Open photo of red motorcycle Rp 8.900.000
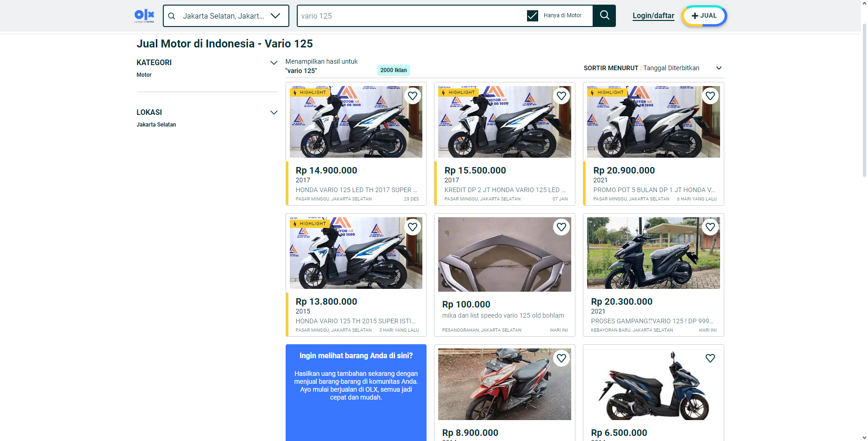This screenshot has width=868, height=441. pyautogui.click(x=505, y=384)
